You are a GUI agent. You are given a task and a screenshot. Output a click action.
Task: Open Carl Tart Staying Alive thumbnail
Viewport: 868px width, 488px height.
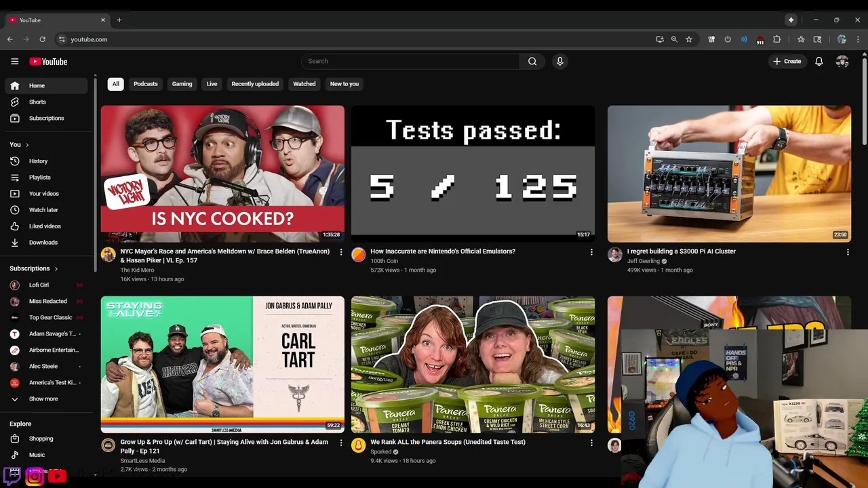[x=222, y=364]
